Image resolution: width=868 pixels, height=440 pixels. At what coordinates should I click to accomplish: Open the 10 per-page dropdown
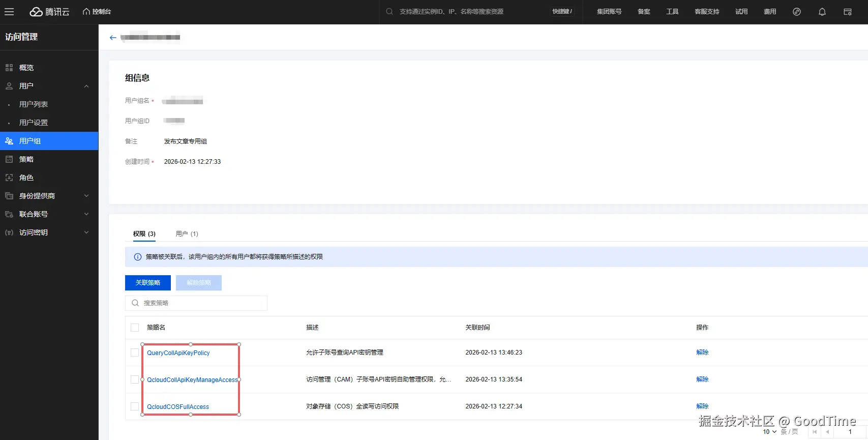[769, 432]
